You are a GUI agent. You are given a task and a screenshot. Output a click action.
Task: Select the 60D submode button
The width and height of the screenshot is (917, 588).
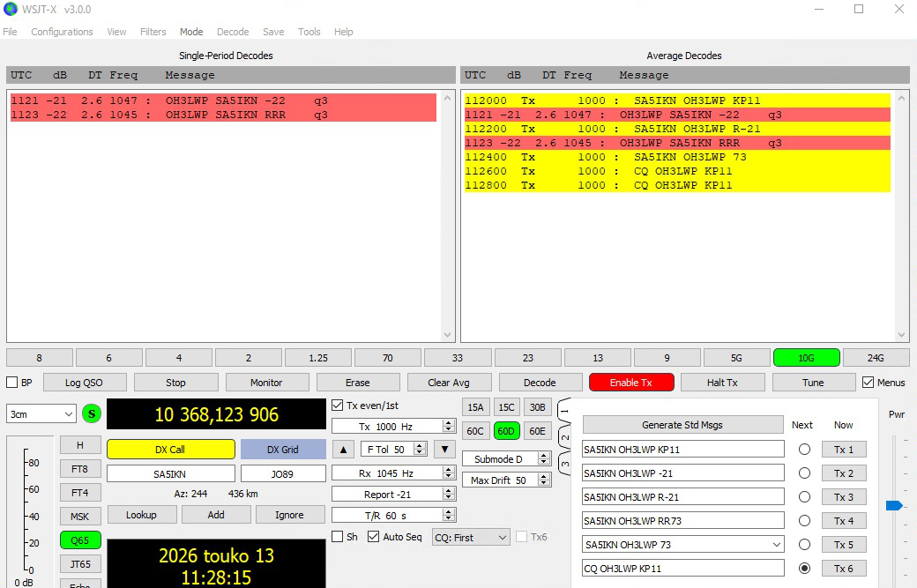click(506, 431)
